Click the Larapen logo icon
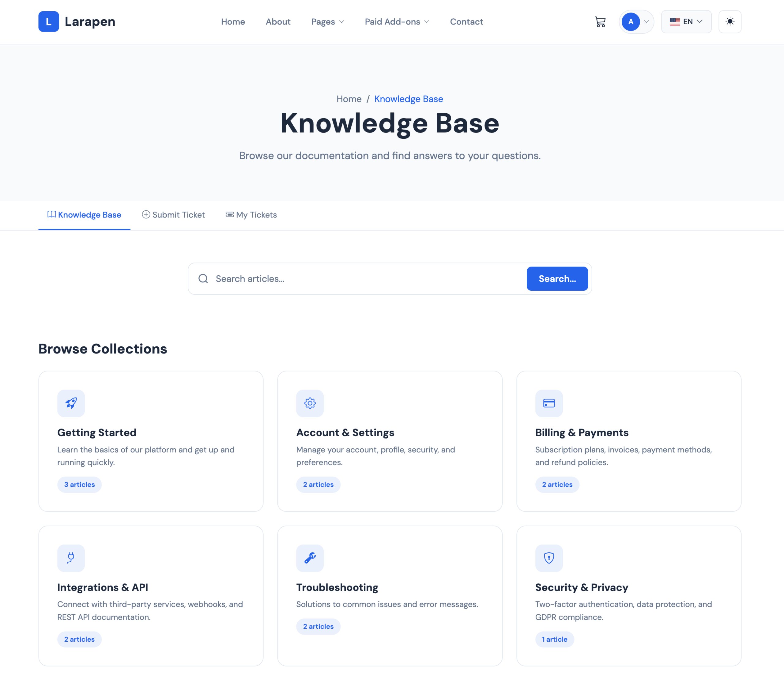The image size is (784, 683). click(48, 22)
